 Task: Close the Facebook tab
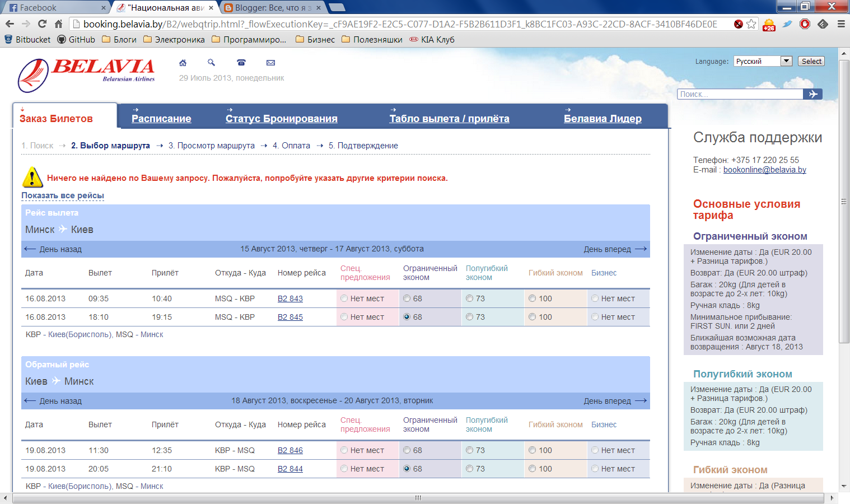point(104,8)
